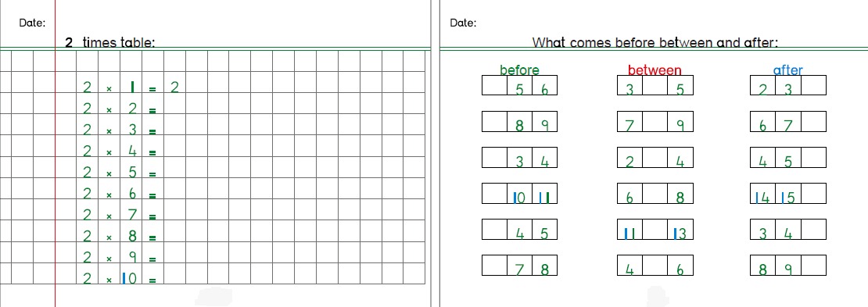Click the blank box before 8 9
The image size is (868, 307).
coord(494,121)
